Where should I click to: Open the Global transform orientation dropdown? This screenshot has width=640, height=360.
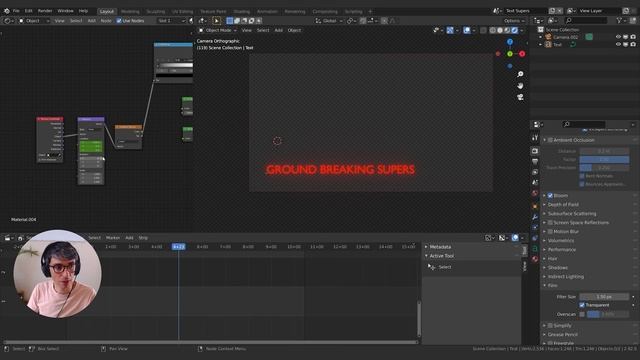[329, 20]
